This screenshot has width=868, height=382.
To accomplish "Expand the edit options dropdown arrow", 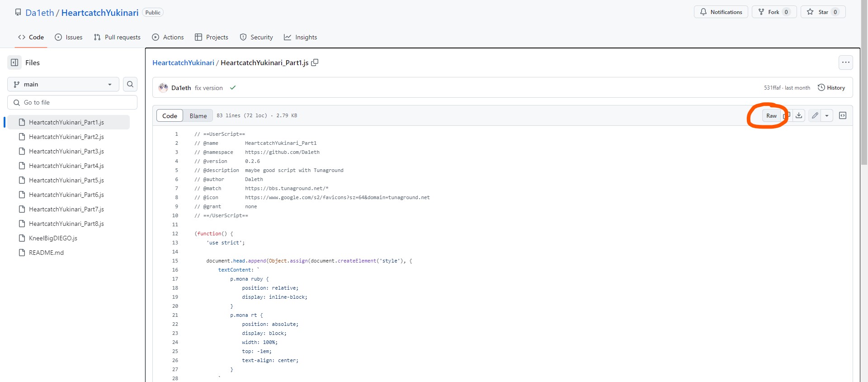I will (x=827, y=115).
